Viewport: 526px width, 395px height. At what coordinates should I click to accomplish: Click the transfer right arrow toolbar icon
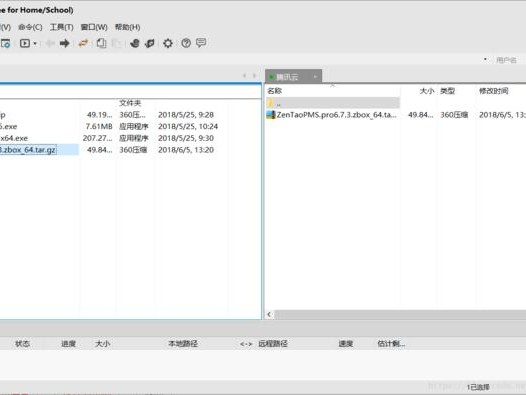(x=64, y=43)
